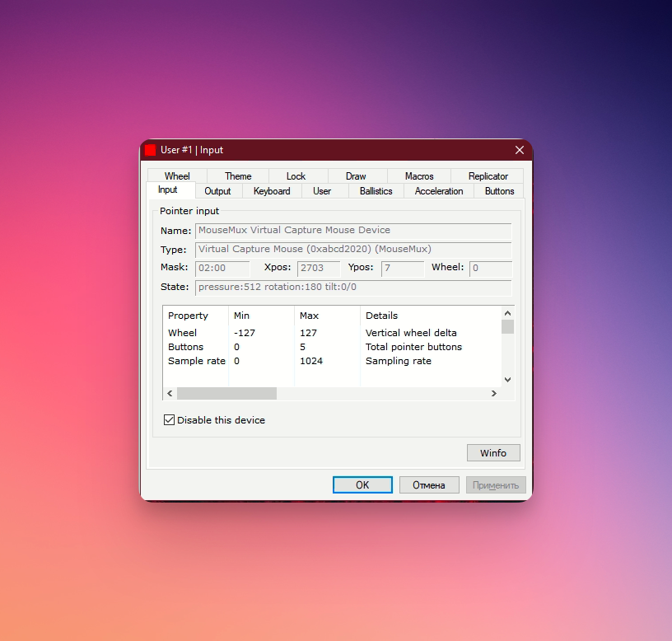Sort by the Property column header
This screenshot has width=672, height=641.
tap(196, 316)
